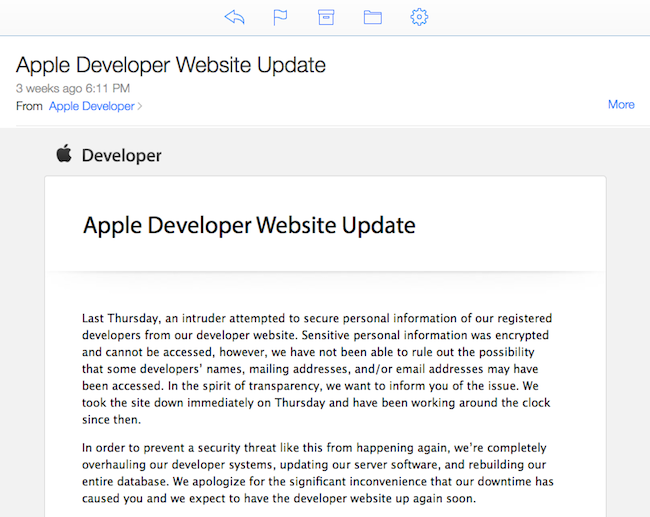Open the gear actions menu
Screen dimensions: 650x517
coord(419,17)
